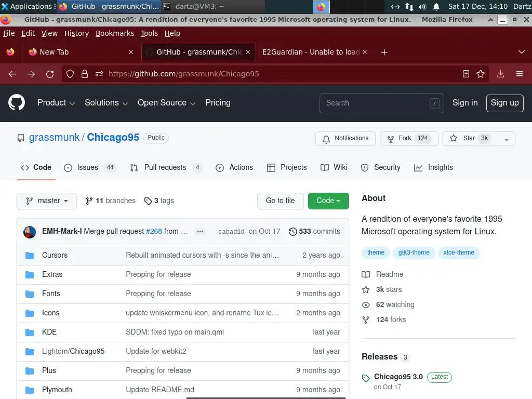This screenshot has height=399, width=532.
Task: Open the permissions icon in the address bar
Action: [x=99, y=74]
